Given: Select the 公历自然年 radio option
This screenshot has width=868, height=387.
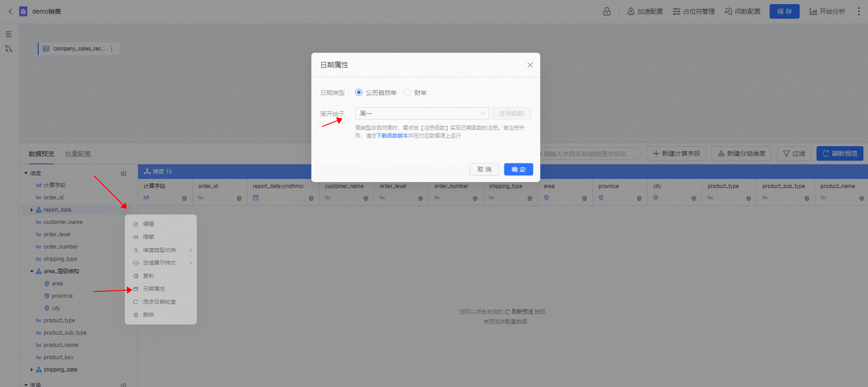Looking at the screenshot, I should (x=359, y=92).
